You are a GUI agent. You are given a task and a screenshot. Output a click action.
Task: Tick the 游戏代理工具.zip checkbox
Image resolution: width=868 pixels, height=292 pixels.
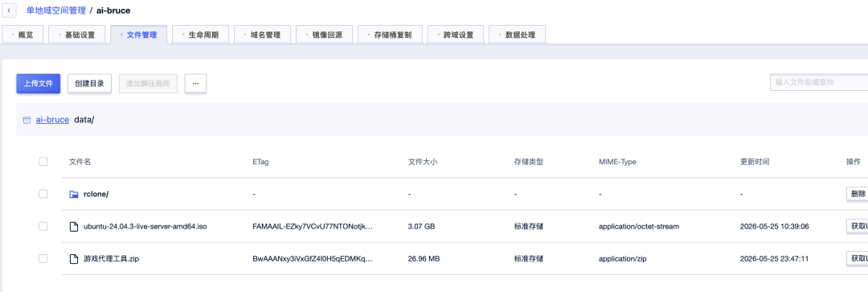tap(43, 258)
